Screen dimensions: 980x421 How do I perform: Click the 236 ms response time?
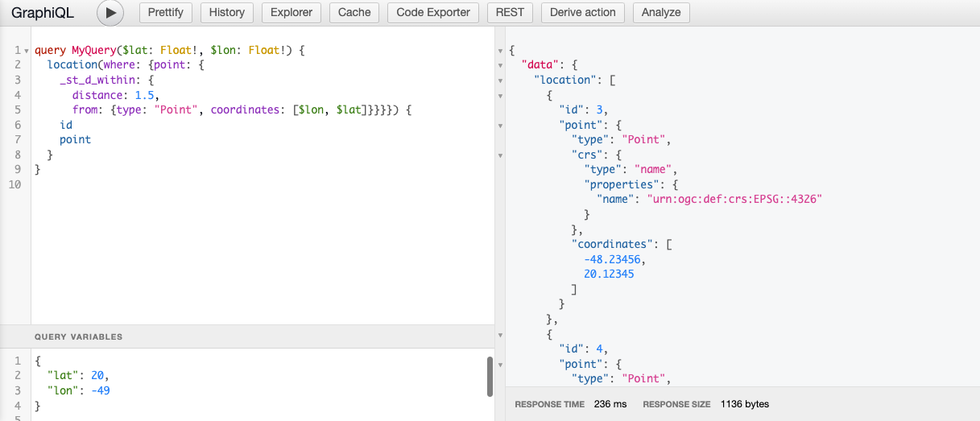[610, 404]
